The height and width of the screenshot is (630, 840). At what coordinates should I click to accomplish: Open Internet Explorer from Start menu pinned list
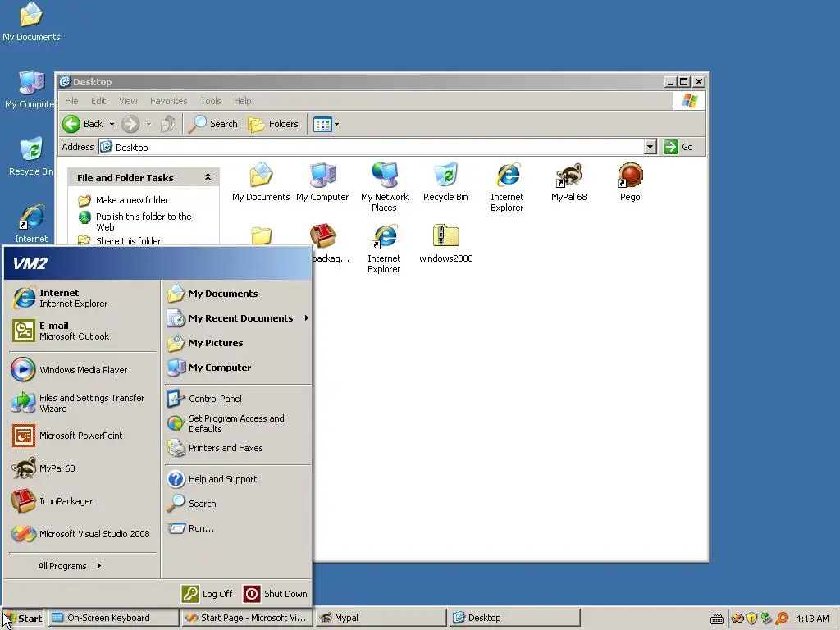(83, 298)
